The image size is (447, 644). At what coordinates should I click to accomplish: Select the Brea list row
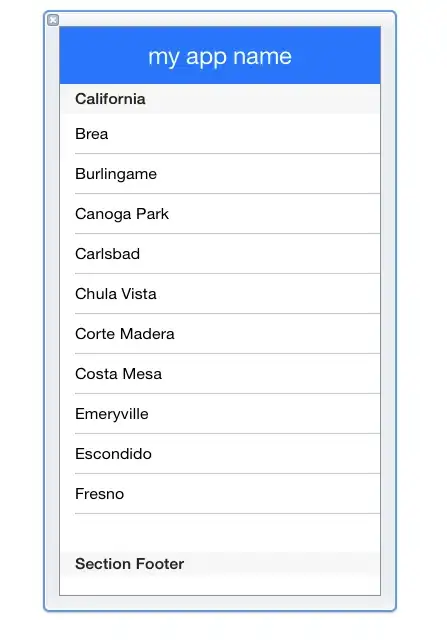click(220, 134)
